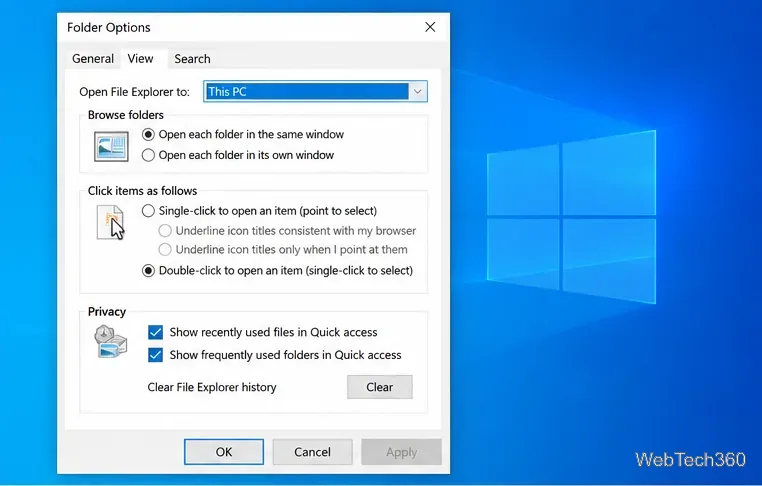
Task: Uncheck Show recently used files in Quick access
Action: click(156, 332)
